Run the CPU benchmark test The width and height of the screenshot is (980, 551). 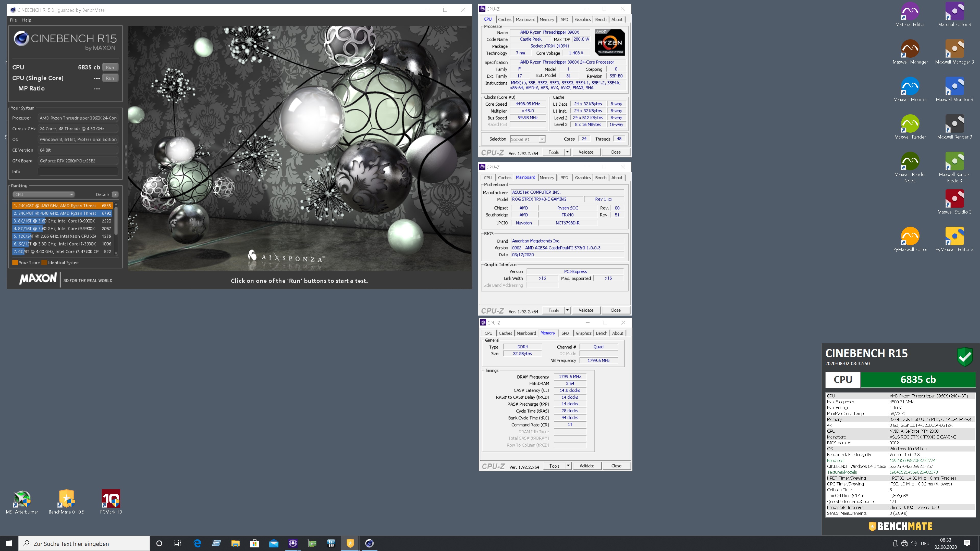click(x=110, y=67)
